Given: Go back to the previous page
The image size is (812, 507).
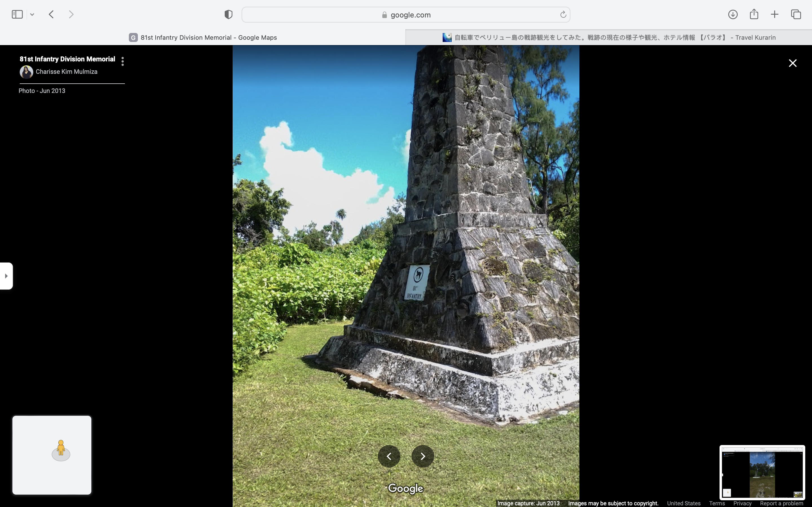Looking at the screenshot, I should click(x=51, y=14).
